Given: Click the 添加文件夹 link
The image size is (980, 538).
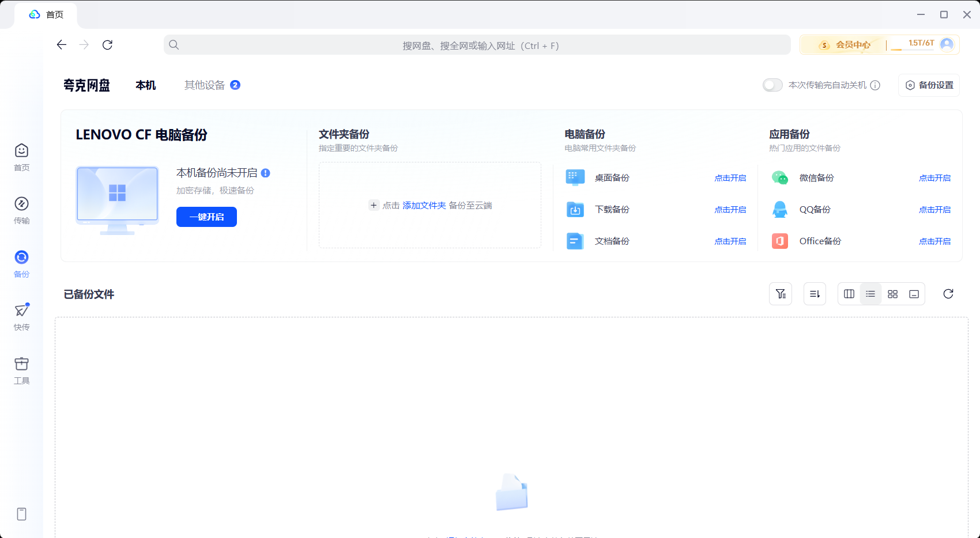Looking at the screenshot, I should coord(424,206).
